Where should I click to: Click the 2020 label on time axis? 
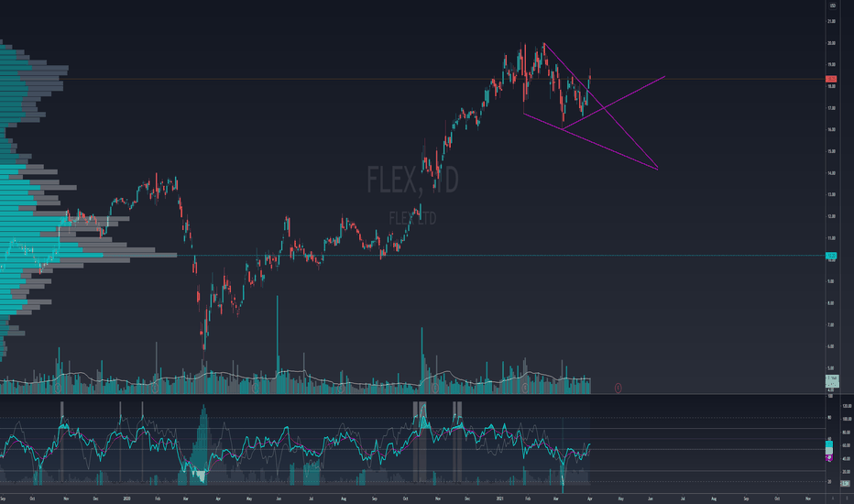[126, 498]
